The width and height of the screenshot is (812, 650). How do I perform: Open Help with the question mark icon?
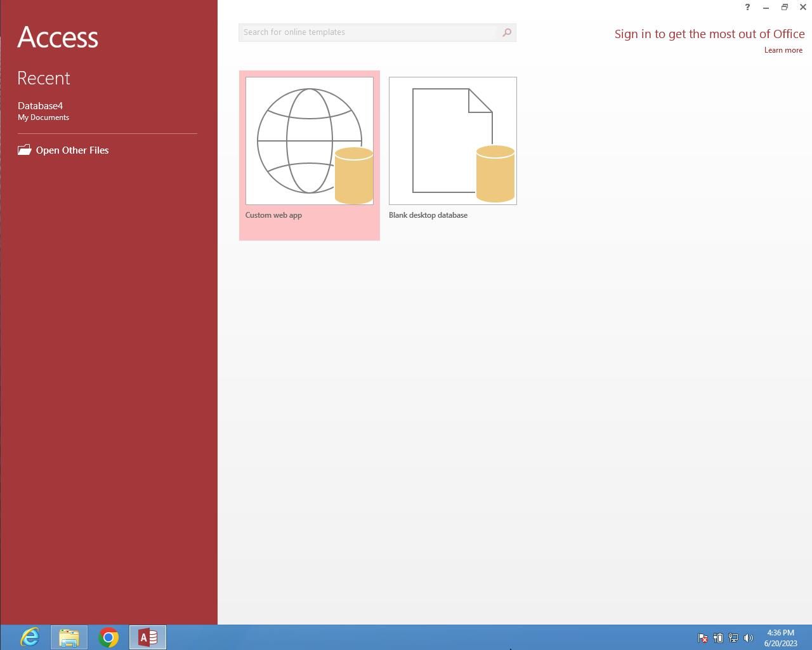[747, 8]
